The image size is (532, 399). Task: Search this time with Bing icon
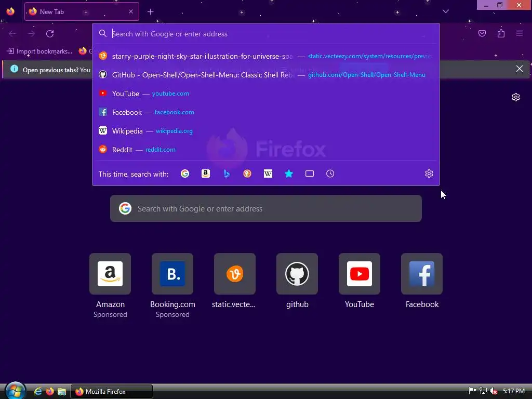coord(227,174)
